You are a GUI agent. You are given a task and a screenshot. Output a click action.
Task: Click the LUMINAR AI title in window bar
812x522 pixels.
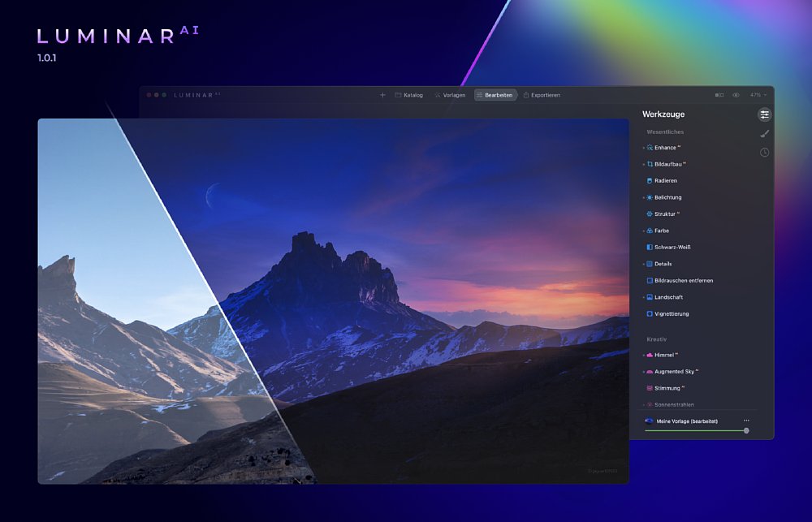point(197,95)
